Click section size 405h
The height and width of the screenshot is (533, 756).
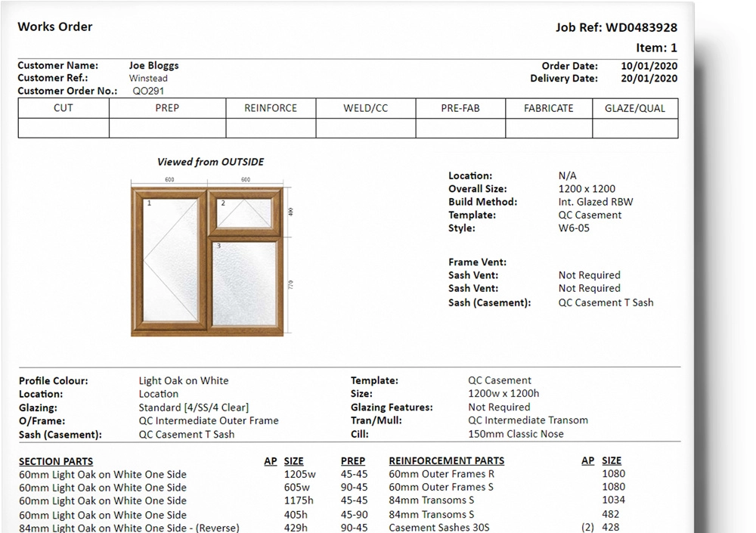pyautogui.click(x=296, y=515)
